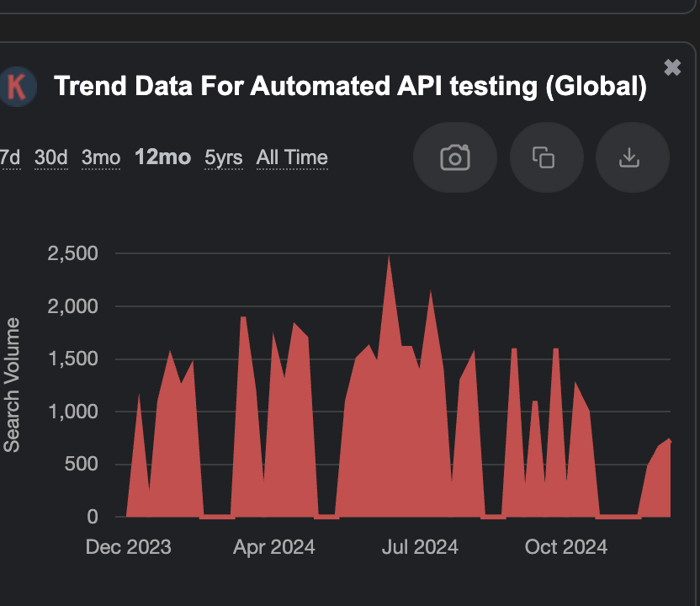700x606 pixels.
Task: Switch trend range to 30d
Action: (50, 157)
